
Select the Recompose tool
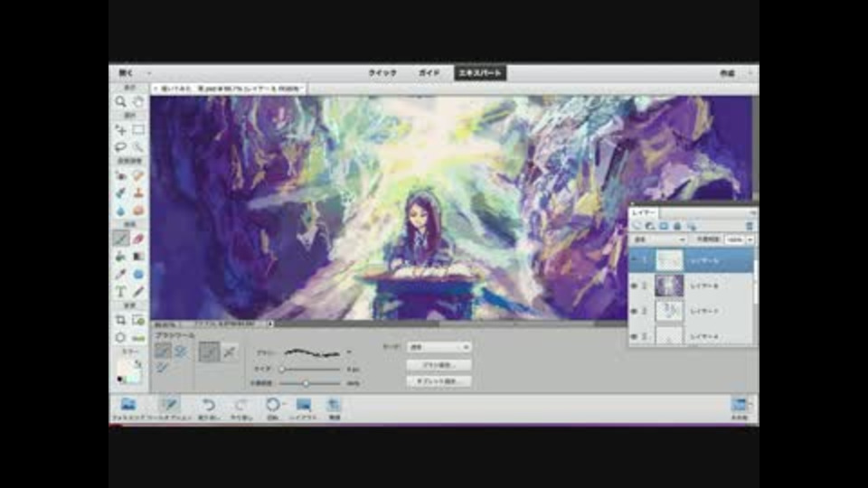coord(137,320)
